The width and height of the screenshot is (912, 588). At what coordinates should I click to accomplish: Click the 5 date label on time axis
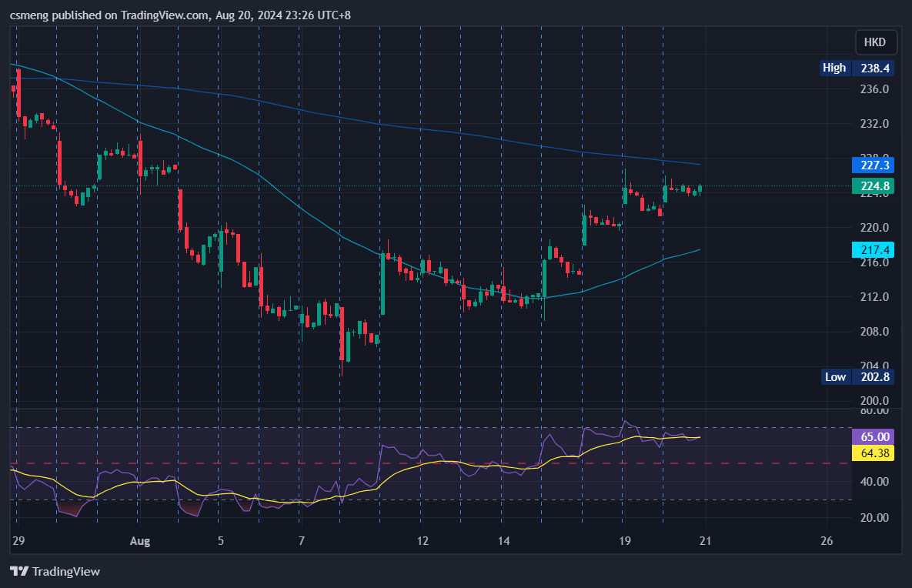pyautogui.click(x=220, y=541)
